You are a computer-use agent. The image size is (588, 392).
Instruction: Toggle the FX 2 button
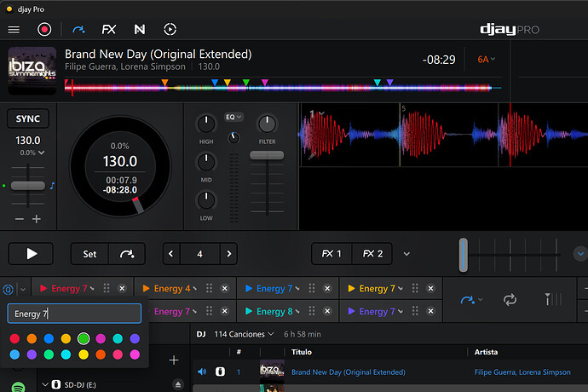tap(372, 254)
